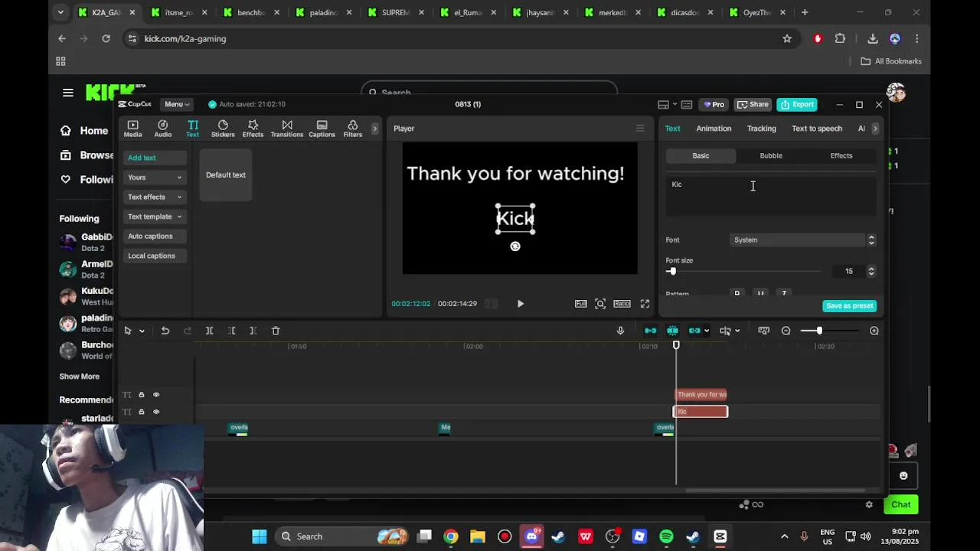Image resolution: width=980 pixels, height=551 pixels.
Task: Expand the Yours text category
Action: (x=155, y=178)
